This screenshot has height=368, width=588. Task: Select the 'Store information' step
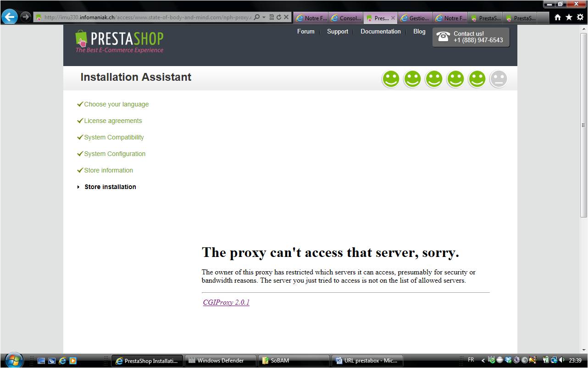click(109, 170)
